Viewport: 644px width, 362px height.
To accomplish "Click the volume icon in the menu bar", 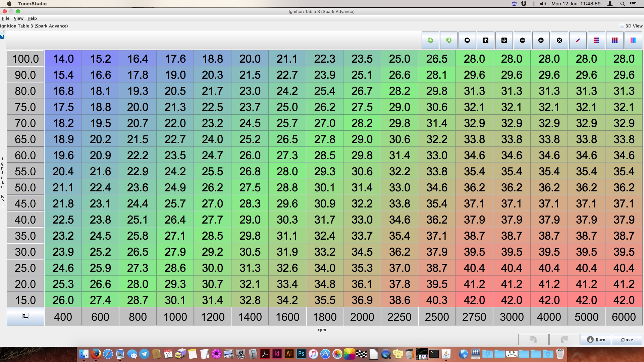I will tap(543, 4).
